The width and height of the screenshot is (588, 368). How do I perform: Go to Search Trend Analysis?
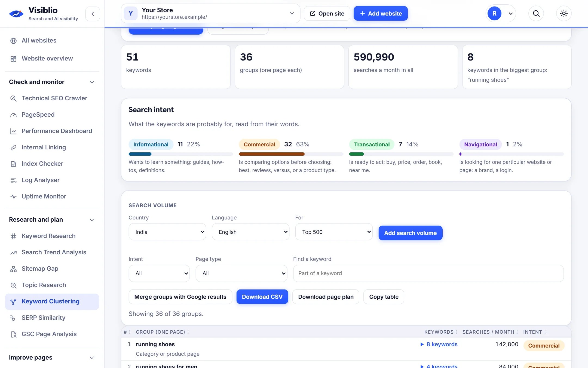[52, 252]
